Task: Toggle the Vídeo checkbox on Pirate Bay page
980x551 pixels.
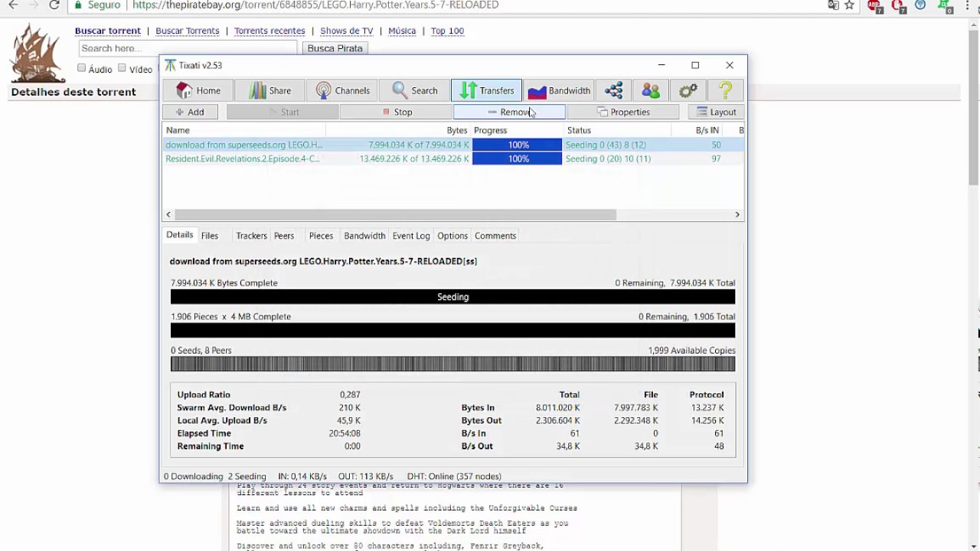Action: click(x=122, y=68)
